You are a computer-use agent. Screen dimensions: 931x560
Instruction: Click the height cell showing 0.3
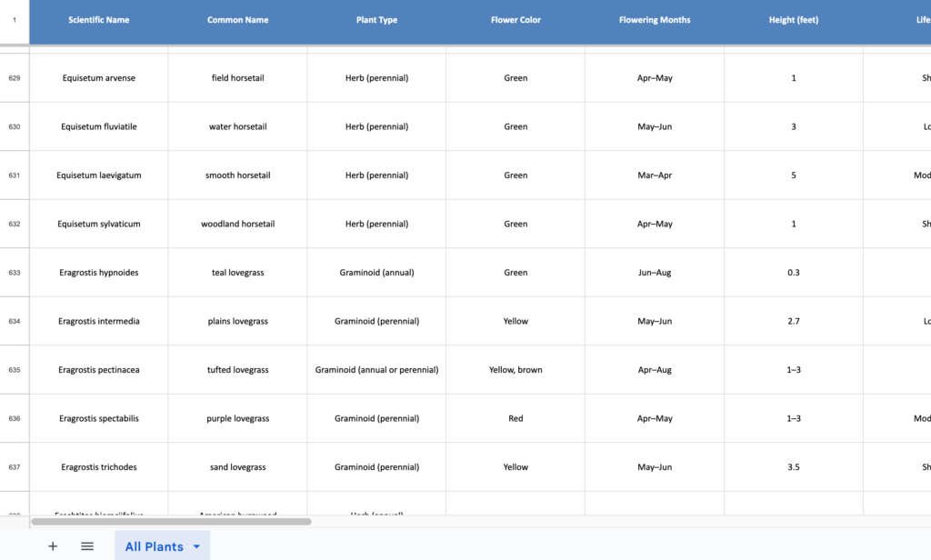[793, 273]
